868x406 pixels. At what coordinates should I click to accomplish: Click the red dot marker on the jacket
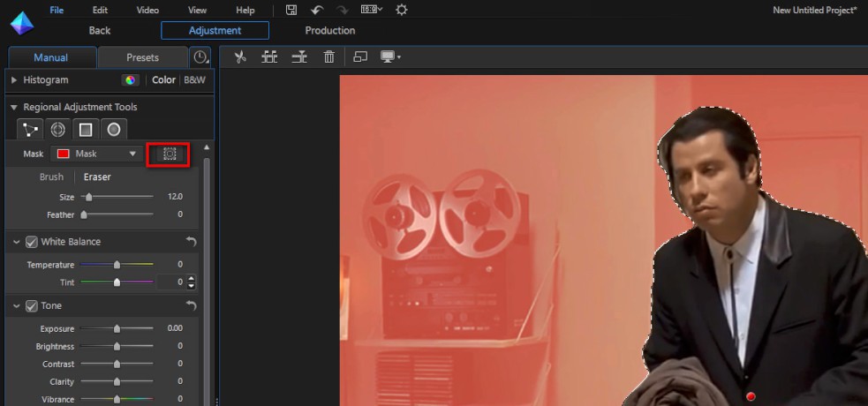tap(751, 396)
